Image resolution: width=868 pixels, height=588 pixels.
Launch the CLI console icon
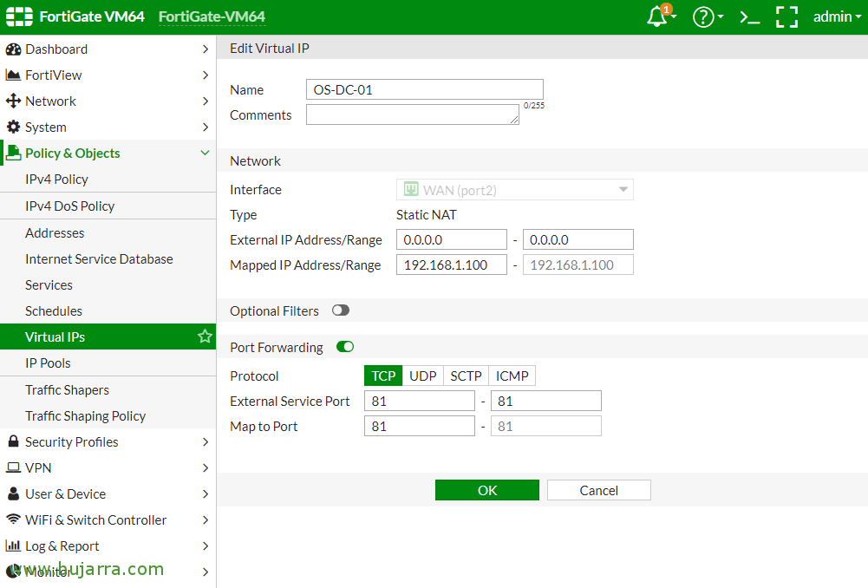pos(749,17)
